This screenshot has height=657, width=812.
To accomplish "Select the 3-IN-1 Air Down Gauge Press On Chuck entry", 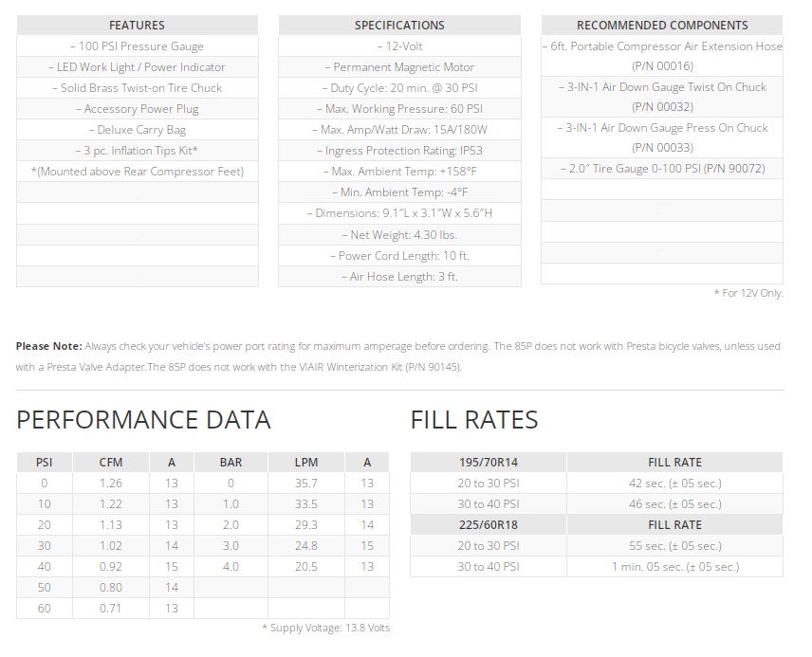I will pyautogui.click(x=662, y=137).
